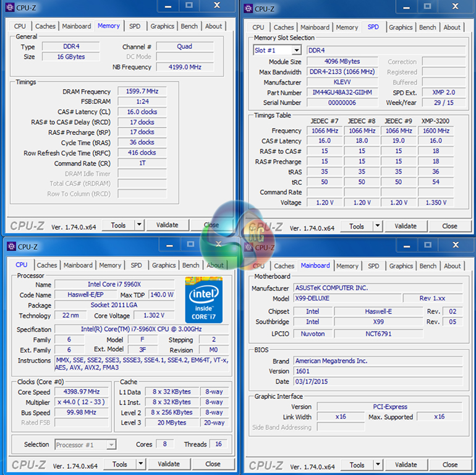Open the Graphics tab in Mainboard window

tap(401, 266)
